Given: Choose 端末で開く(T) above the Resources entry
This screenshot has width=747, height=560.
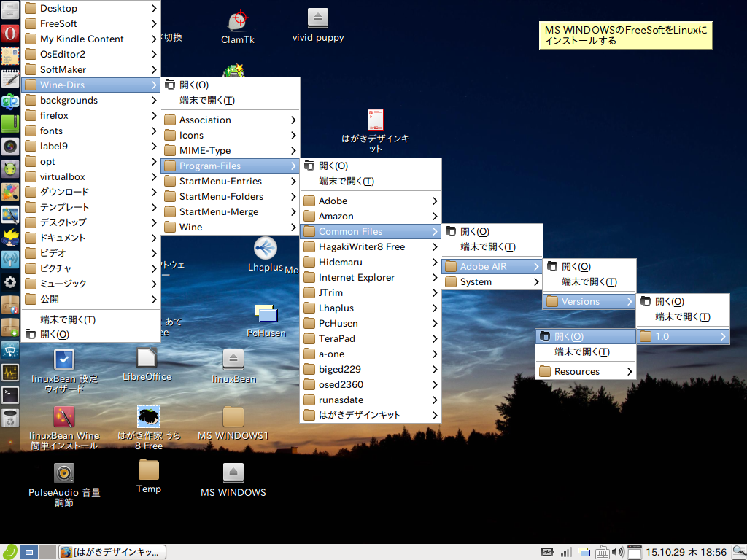Looking at the screenshot, I should click(x=586, y=352).
